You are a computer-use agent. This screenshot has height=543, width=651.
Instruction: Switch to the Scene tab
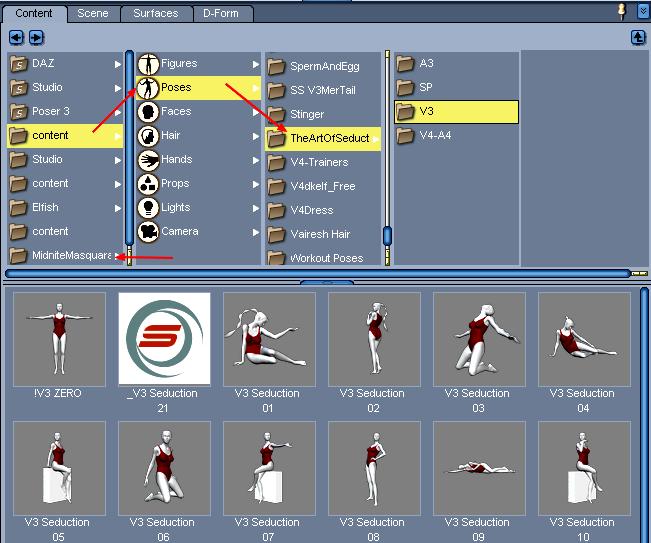tap(93, 13)
